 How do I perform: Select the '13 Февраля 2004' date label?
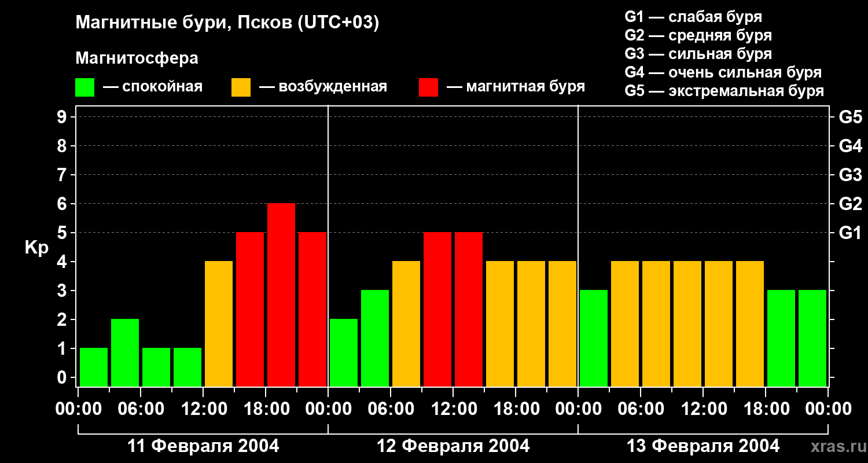pyautogui.click(x=703, y=446)
